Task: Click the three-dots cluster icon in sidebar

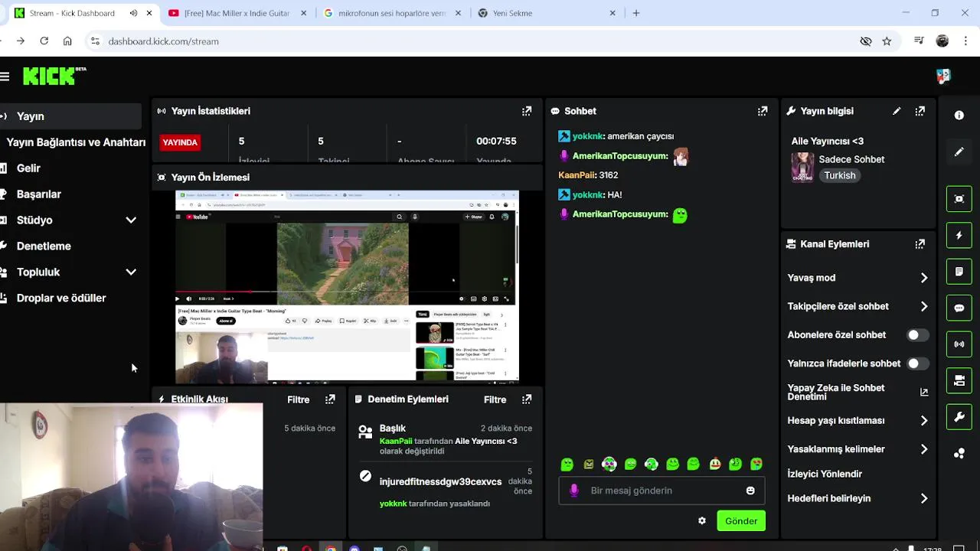Action: pos(959,453)
